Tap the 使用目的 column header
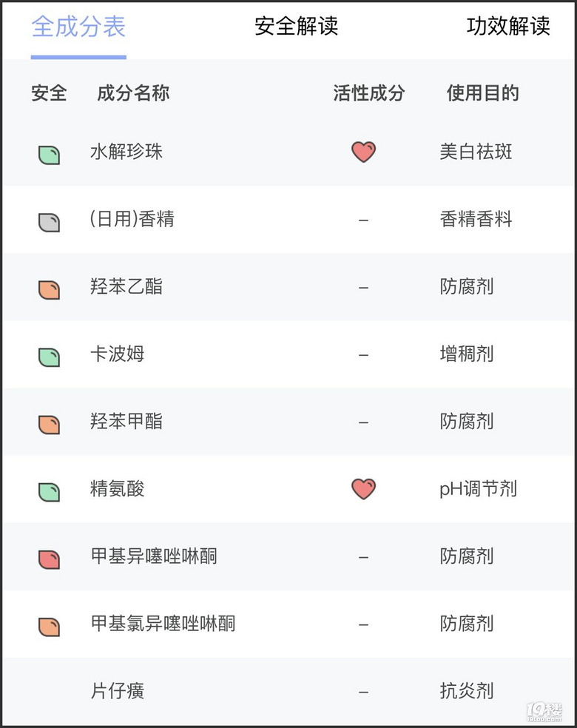 (483, 93)
